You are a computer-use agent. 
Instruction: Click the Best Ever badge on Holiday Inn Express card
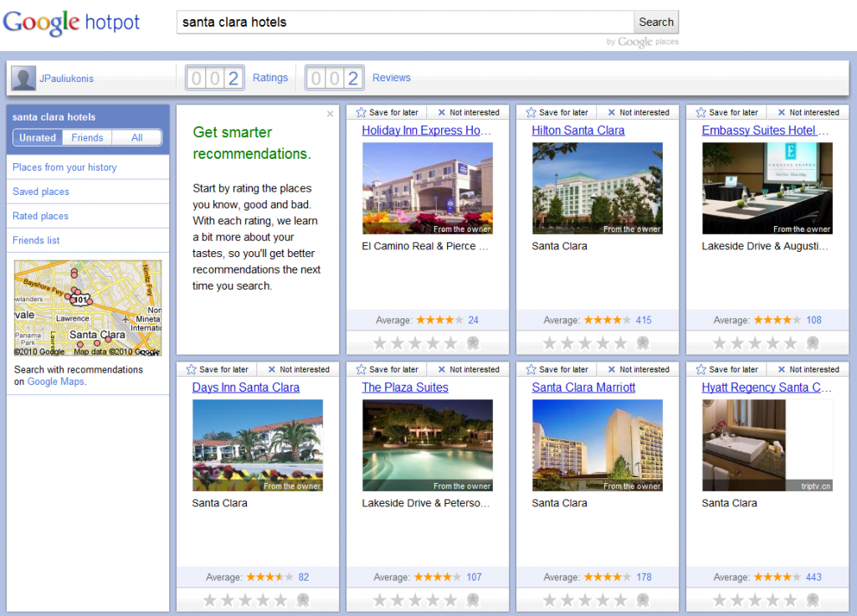(x=473, y=343)
